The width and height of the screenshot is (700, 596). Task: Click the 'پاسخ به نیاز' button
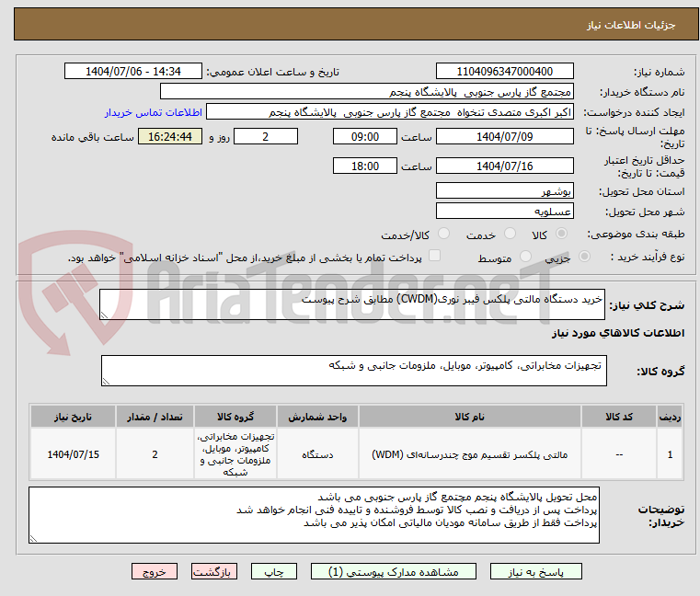point(535,571)
